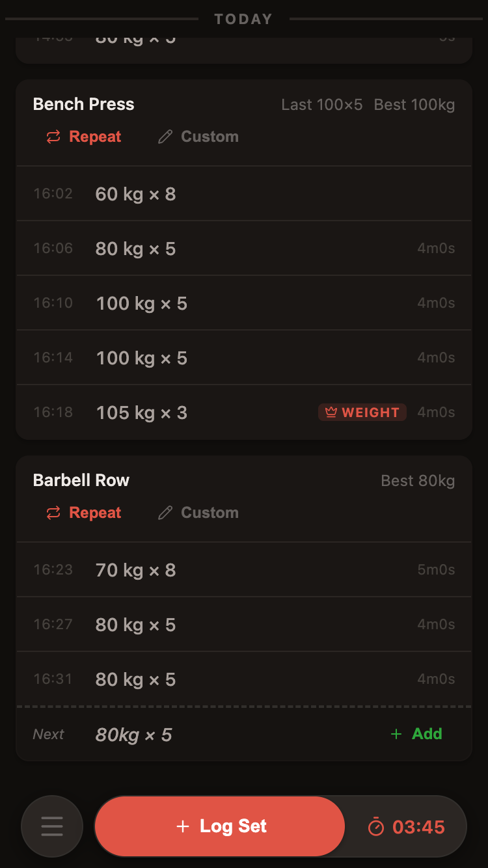Tap the repeat arrows icon under Barbell Row
The height and width of the screenshot is (868, 488).
53,513
